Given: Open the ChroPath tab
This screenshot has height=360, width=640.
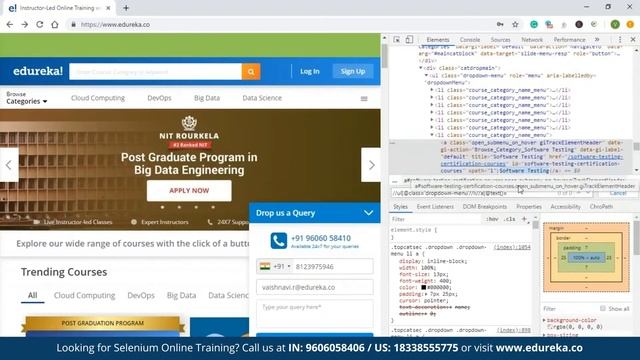Looking at the screenshot, I should [601, 207].
